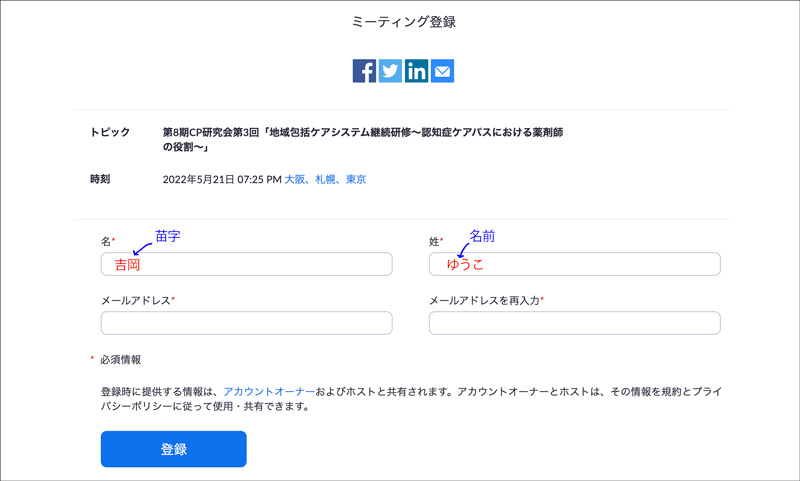Click the blue 名前 annotation
This screenshot has height=481, width=800.
click(482, 236)
